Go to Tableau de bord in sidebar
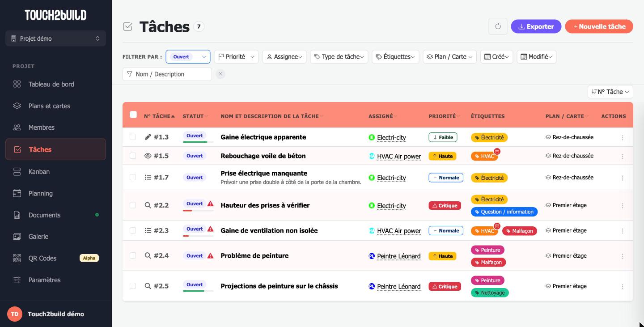 pyautogui.click(x=55, y=84)
